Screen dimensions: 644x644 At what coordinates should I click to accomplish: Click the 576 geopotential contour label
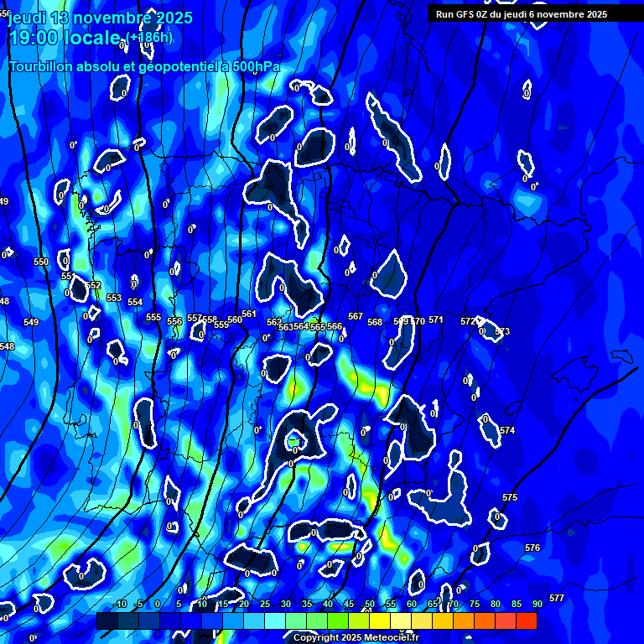point(532,548)
